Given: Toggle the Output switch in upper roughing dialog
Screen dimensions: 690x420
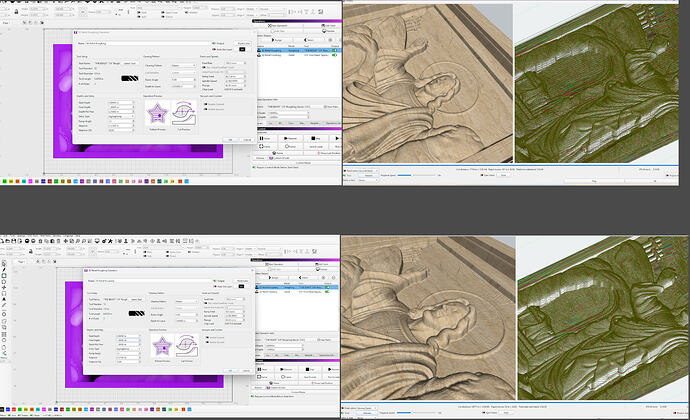Looking at the screenshot, I should (x=214, y=43).
